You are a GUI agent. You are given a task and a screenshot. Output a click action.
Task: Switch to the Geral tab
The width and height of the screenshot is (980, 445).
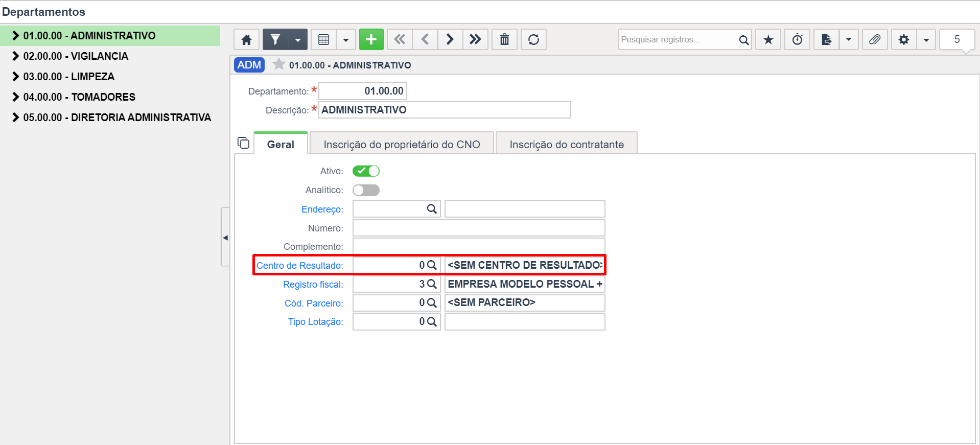pyautogui.click(x=281, y=144)
